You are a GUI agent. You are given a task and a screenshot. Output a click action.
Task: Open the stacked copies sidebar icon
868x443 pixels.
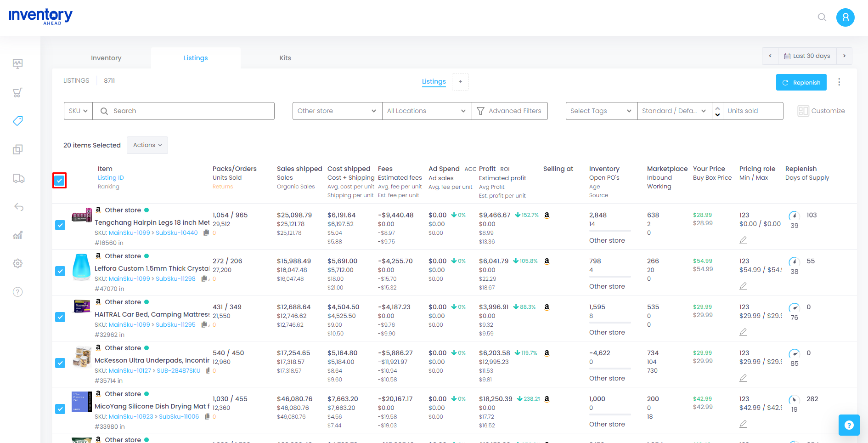(x=17, y=149)
